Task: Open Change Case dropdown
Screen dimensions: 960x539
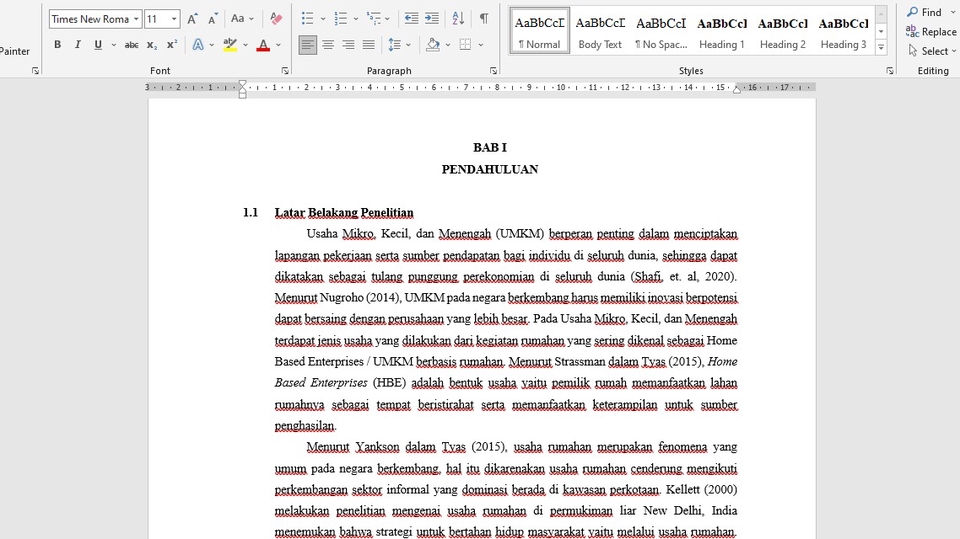Action: pyautogui.click(x=242, y=19)
